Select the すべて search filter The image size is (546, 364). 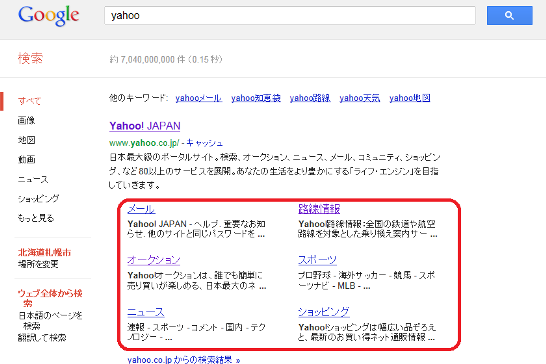click(x=30, y=101)
